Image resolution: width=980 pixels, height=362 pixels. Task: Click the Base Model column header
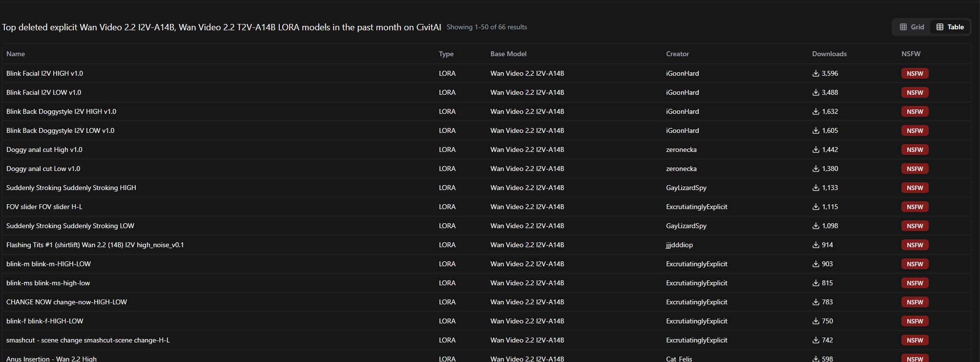[508, 54]
